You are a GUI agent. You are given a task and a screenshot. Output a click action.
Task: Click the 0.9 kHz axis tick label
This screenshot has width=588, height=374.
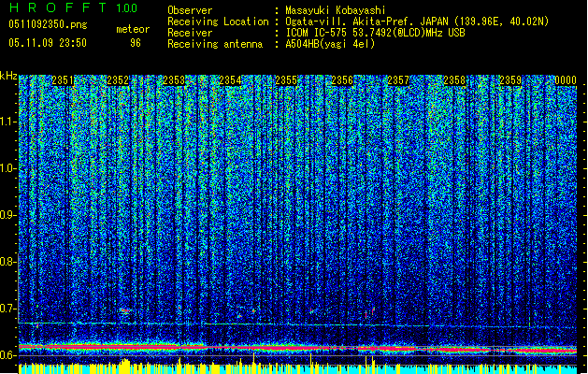[8, 215]
